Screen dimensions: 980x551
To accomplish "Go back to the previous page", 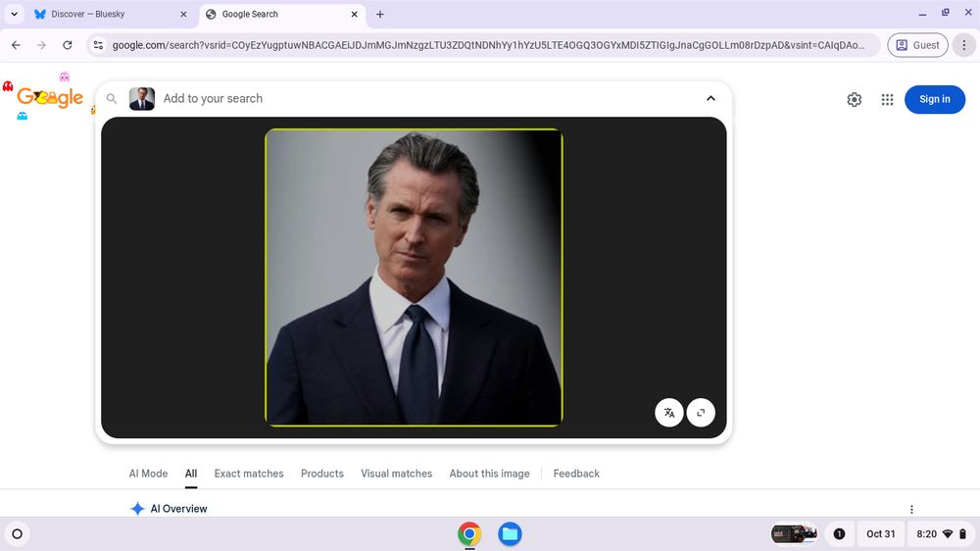I will pos(17,45).
